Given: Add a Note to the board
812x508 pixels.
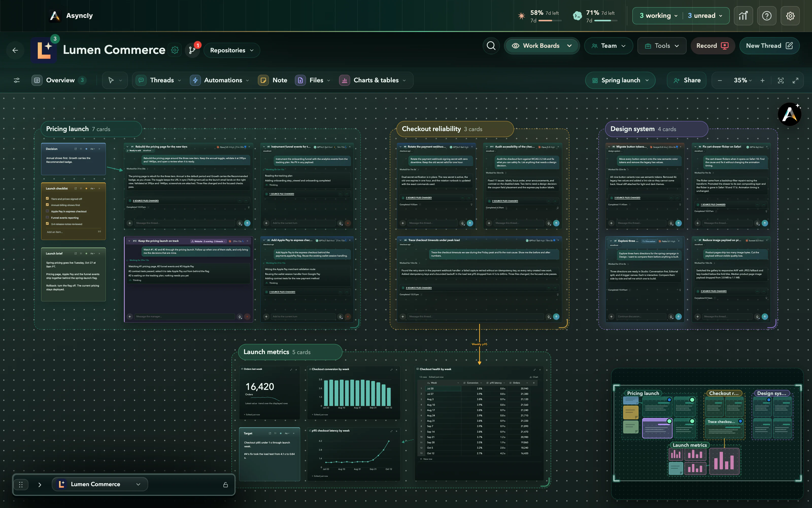Looking at the screenshot, I should 273,80.
